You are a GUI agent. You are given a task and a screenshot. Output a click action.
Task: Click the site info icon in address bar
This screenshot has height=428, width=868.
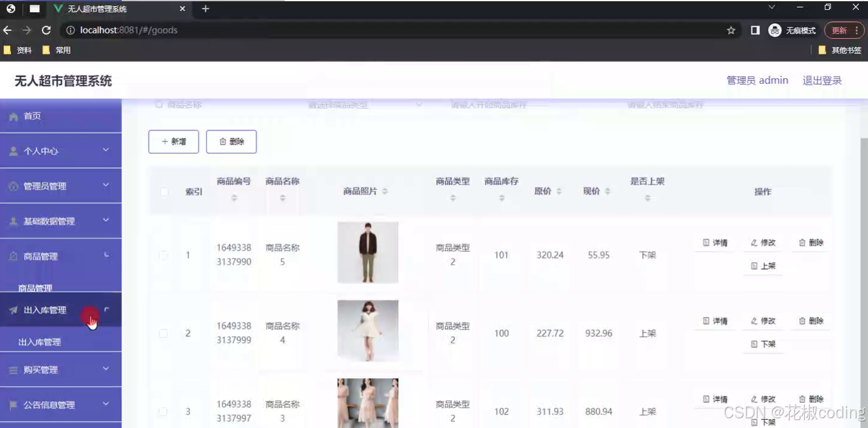click(70, 30)
